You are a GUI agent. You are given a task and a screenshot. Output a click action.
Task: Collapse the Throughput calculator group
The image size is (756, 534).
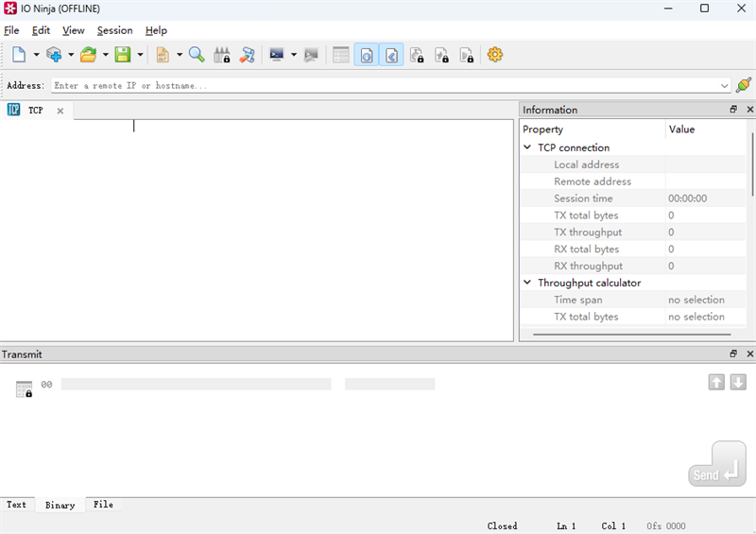(527, 283)
